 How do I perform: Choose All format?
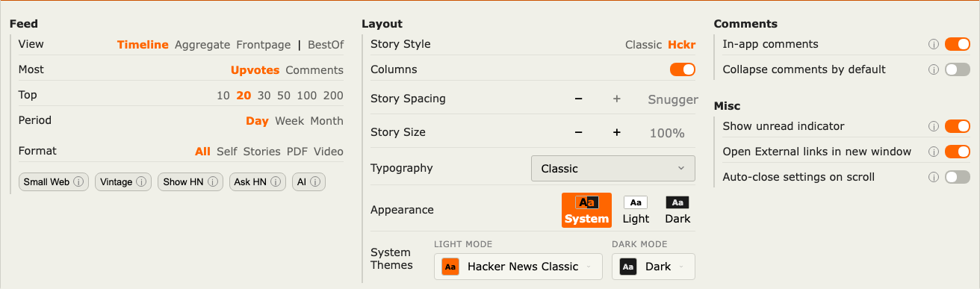pyautogui.click(x=202, y=152)
